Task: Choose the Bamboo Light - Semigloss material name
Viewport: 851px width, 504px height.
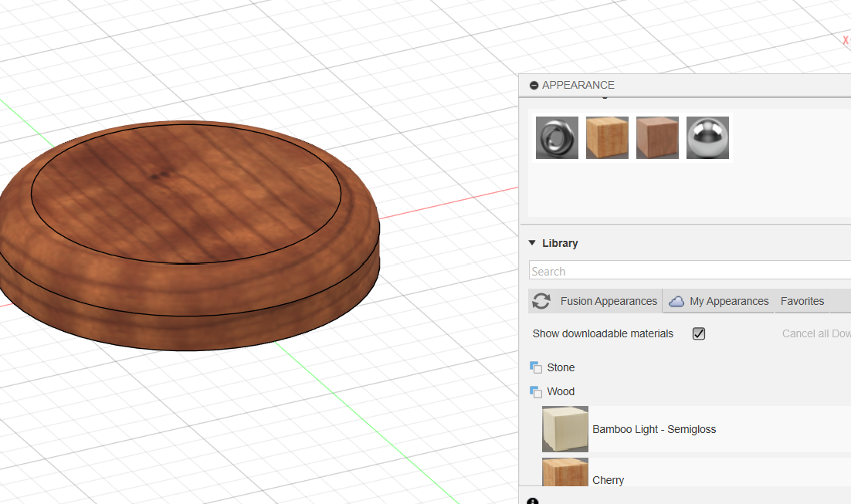Action: point(654,429)
